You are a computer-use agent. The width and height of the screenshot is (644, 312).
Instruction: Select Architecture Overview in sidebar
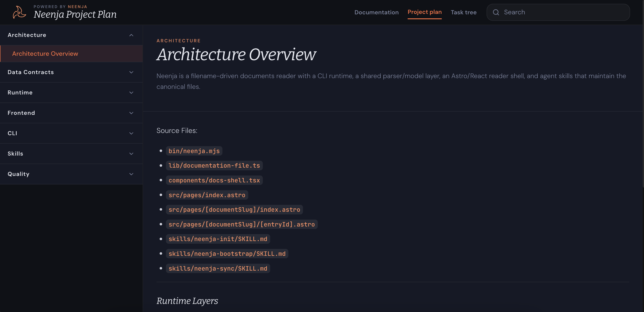(x=45, y=54)
